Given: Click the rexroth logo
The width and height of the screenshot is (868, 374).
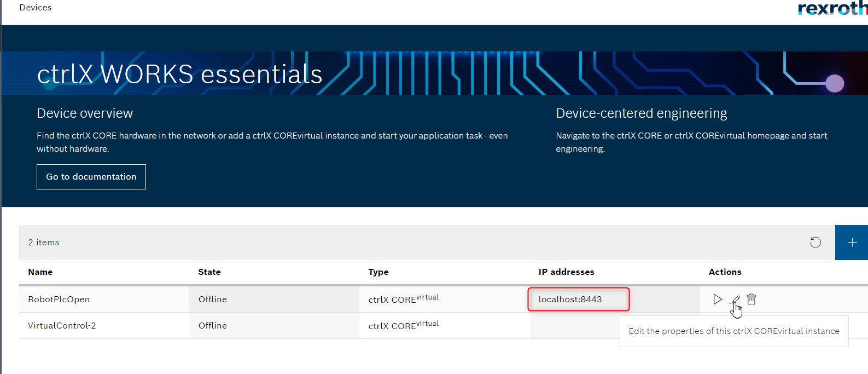Looking at the screenshot, I should coord(832,8).
